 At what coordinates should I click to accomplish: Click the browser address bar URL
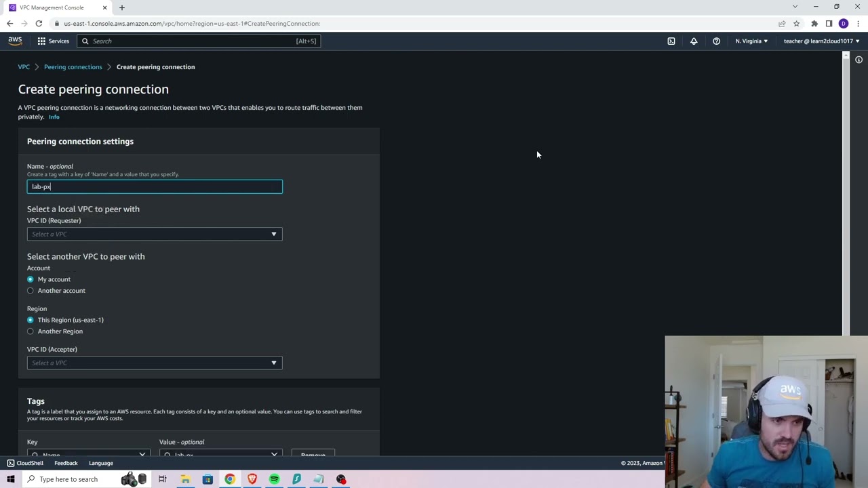point(192,23)
